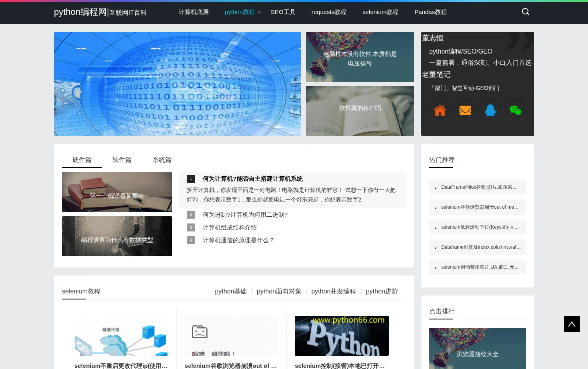
Task: Switch to the 系统篇 tab
Action: [162, 160]
